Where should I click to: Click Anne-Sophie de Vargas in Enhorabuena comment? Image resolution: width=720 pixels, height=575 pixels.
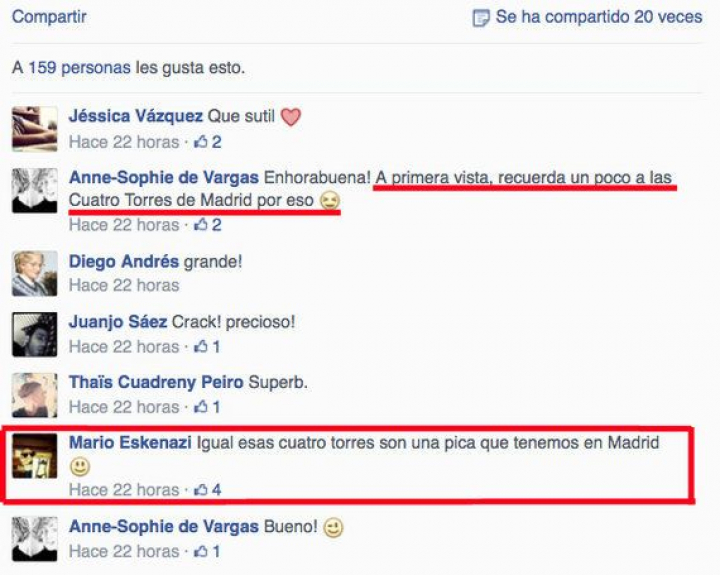(x=164, y=178)
